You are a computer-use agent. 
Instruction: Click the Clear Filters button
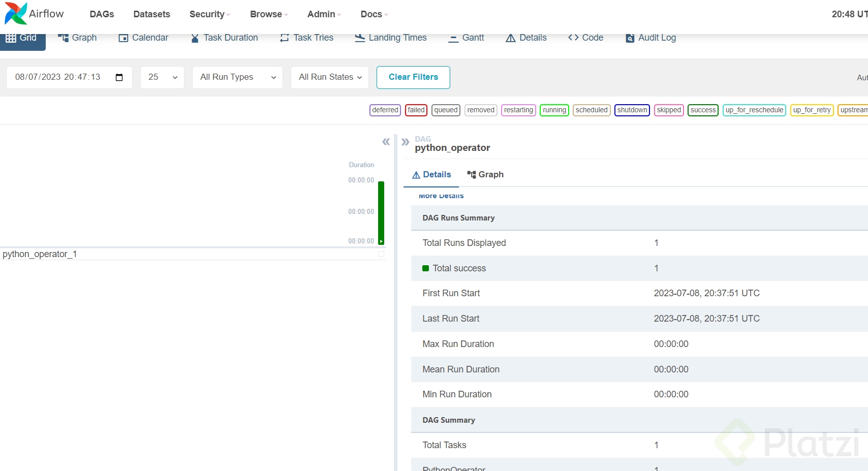413,77
